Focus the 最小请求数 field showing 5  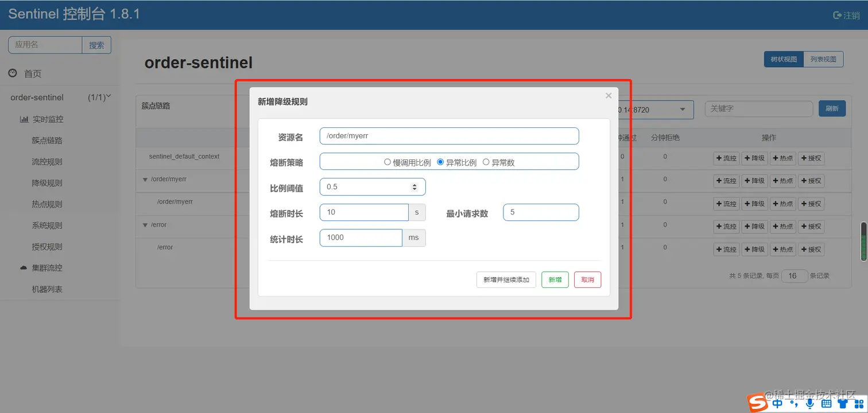pos(541,212)
